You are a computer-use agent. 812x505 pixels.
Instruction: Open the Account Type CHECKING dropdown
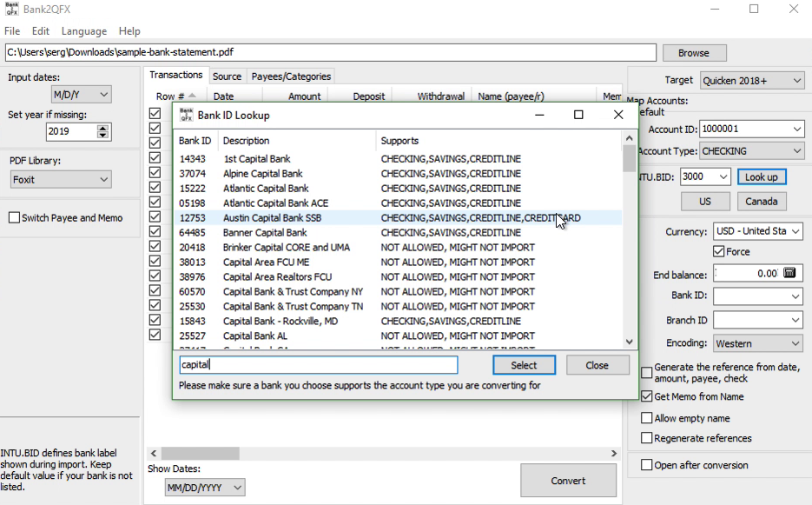[x=752, y=151]
